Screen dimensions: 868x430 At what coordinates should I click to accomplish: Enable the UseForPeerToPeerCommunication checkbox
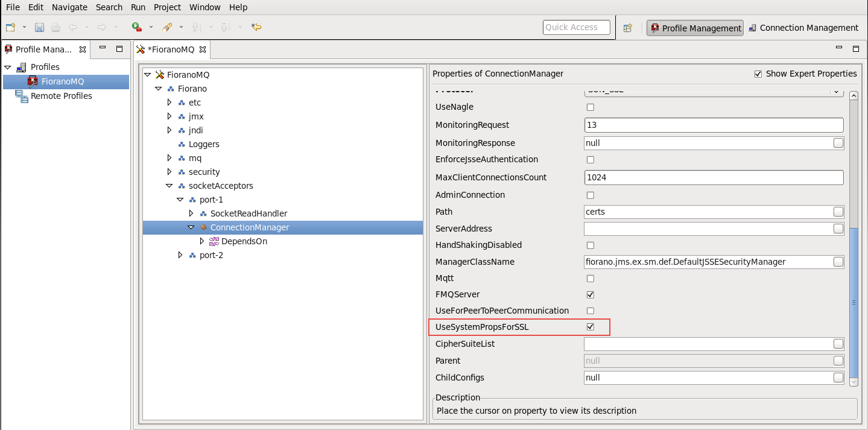coord(591,311)
